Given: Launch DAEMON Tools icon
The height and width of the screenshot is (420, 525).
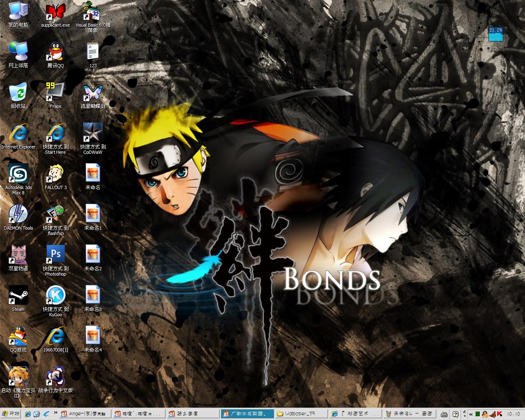Looking at the screenshot, I should pyautogui.click(x=18, y=217).
